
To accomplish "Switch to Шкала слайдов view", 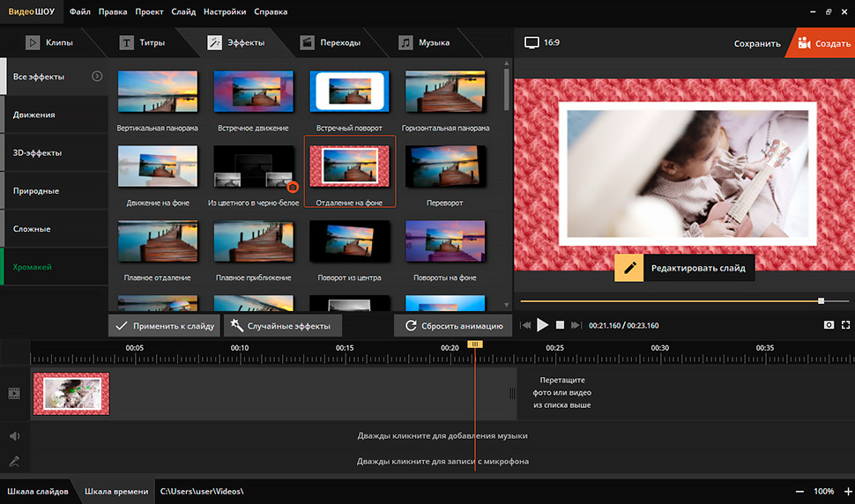I will (x=38, y=491).
